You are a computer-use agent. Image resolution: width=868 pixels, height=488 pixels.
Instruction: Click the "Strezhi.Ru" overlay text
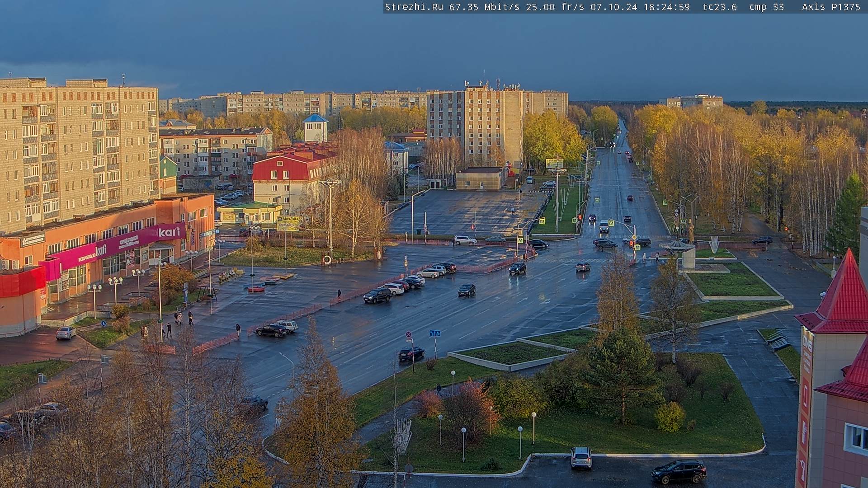(x=414, y=7)
